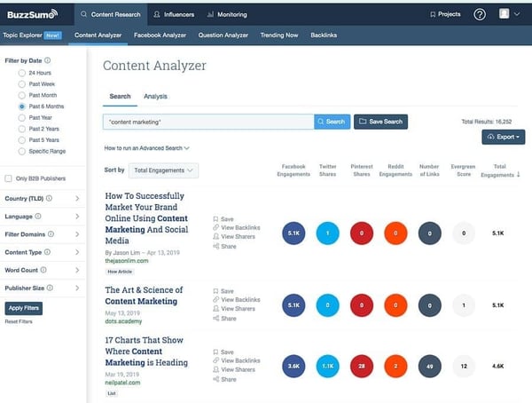
Task: Select the 24 Hours date filter
Action: (x=21, y=73)
